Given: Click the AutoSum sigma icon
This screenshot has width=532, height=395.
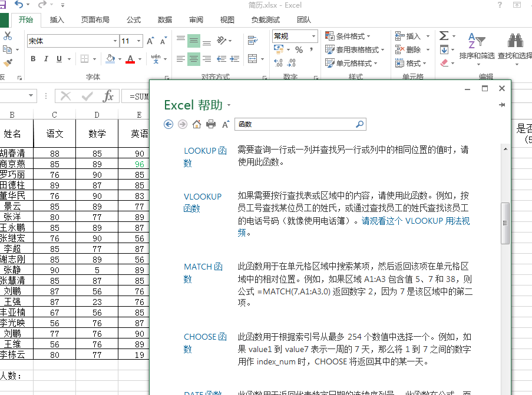Looking at the screenshot, I should click(x=444, y=35).
